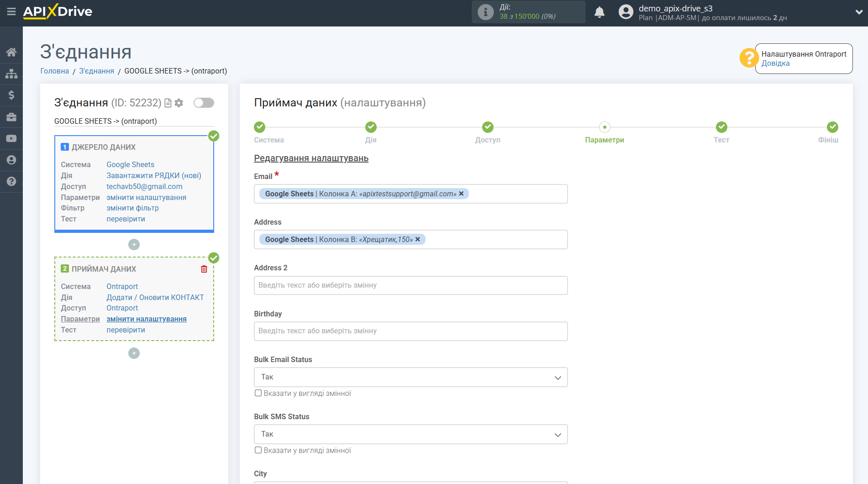Delete the data receiver with trash icon
The image size is (868, 484).
pyautogui.click(x=204, y=269)
